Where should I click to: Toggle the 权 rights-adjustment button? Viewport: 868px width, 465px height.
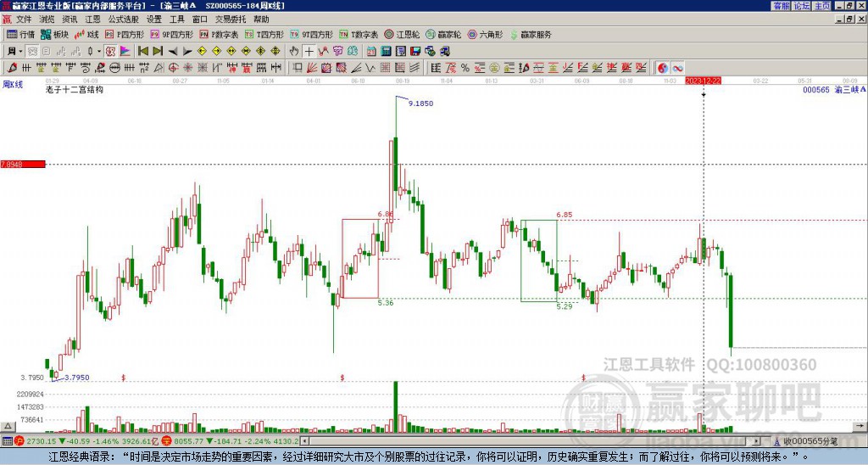[x=110, y=52]
